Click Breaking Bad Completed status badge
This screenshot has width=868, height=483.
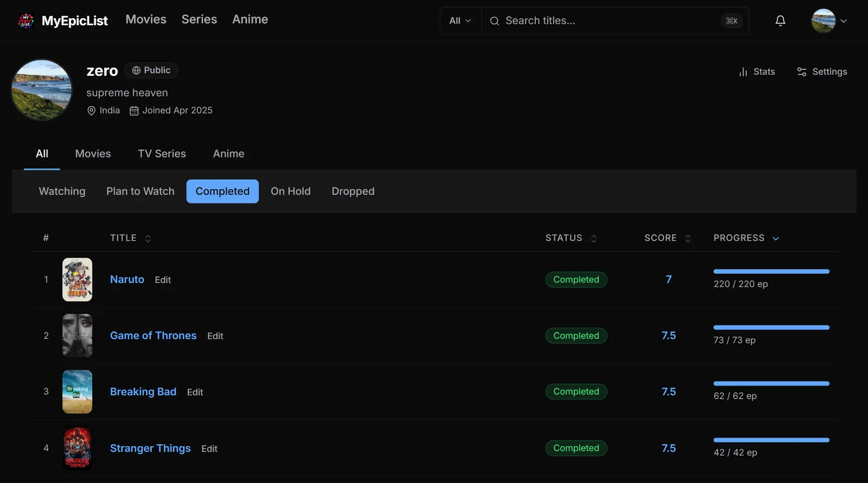click(x=576, y=392)
